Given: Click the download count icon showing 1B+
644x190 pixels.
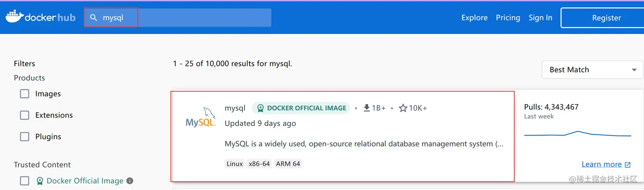Looking at the screenshot, I should point(366,108).
